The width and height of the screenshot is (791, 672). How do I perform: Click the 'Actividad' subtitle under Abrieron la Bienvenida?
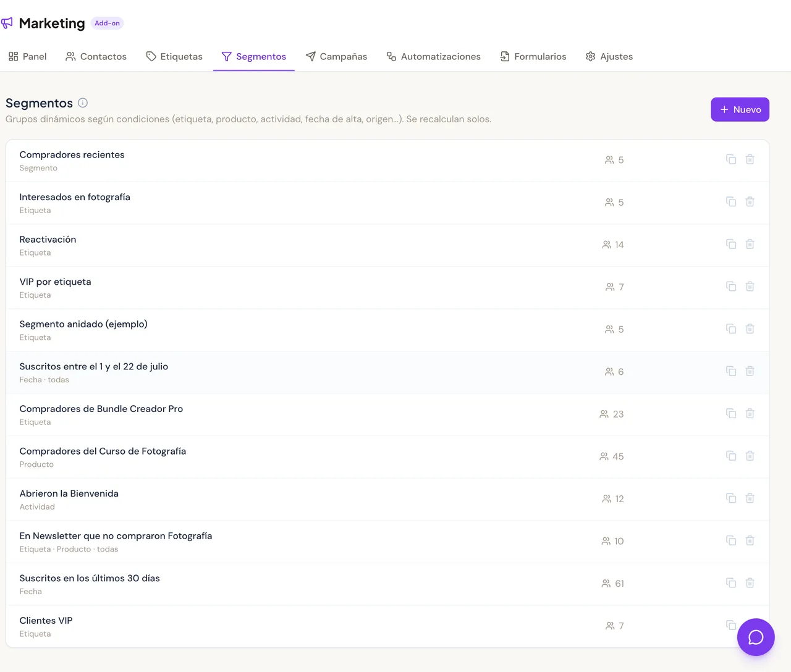37,507
